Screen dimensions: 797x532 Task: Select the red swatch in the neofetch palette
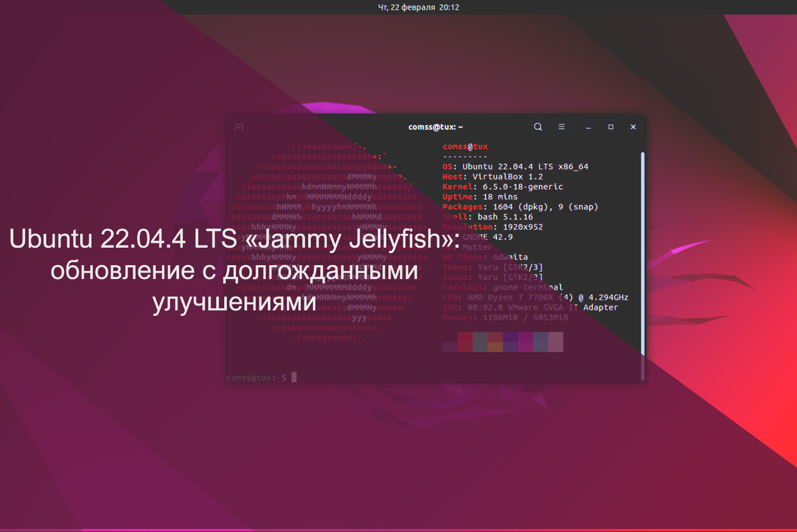[x=465, y=341]
